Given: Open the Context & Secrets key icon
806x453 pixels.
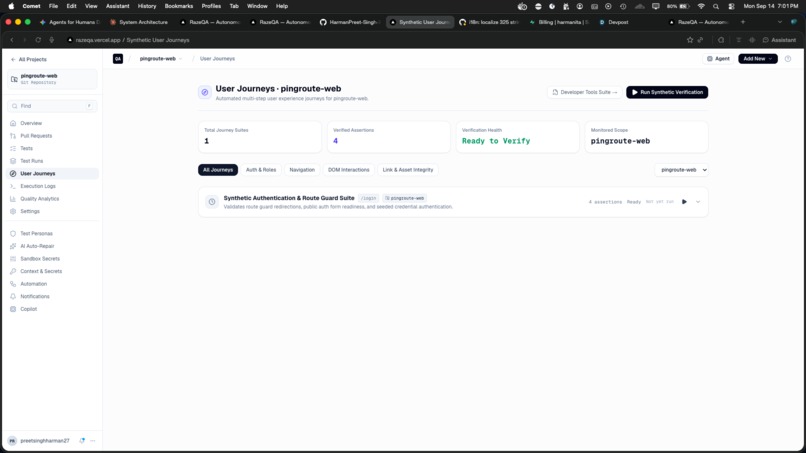Looking at the screenshot, I should point(13,271).
